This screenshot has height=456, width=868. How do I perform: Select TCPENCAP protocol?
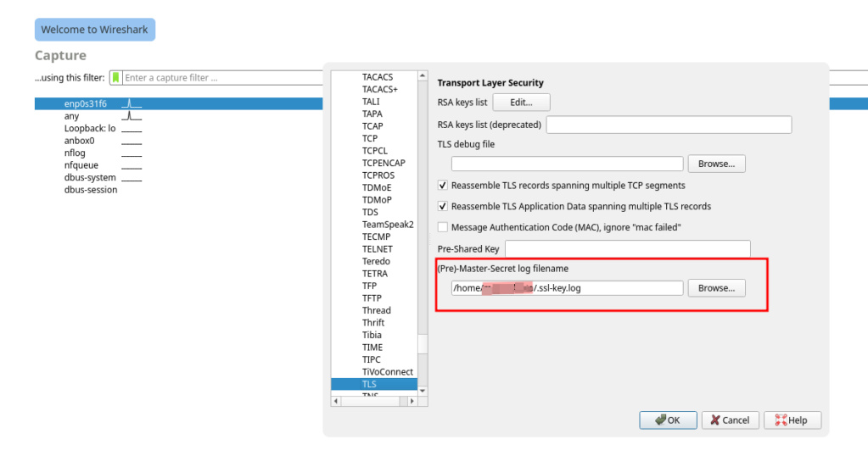(384, 163)
